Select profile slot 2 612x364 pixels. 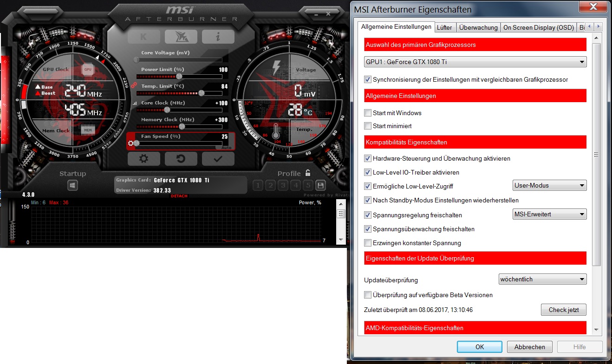(270, 186)
